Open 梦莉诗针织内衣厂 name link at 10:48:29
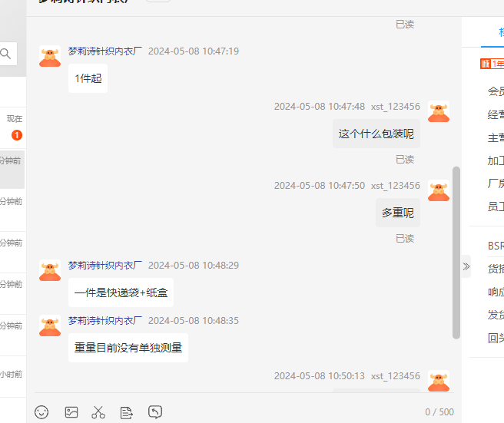 [x=105, y=266]
